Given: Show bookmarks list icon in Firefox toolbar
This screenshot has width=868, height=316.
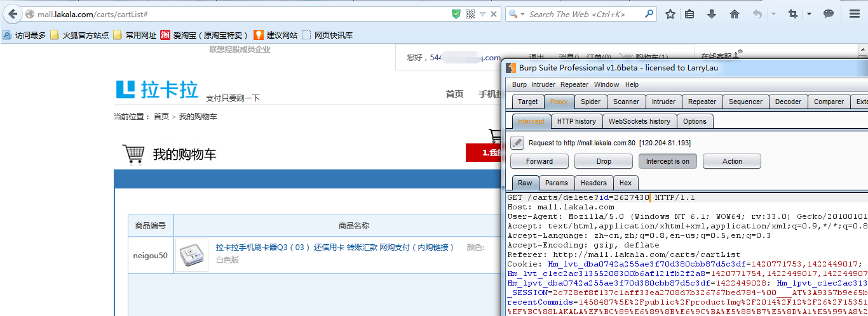Looking at the screenshot, I should pos(689,14).
